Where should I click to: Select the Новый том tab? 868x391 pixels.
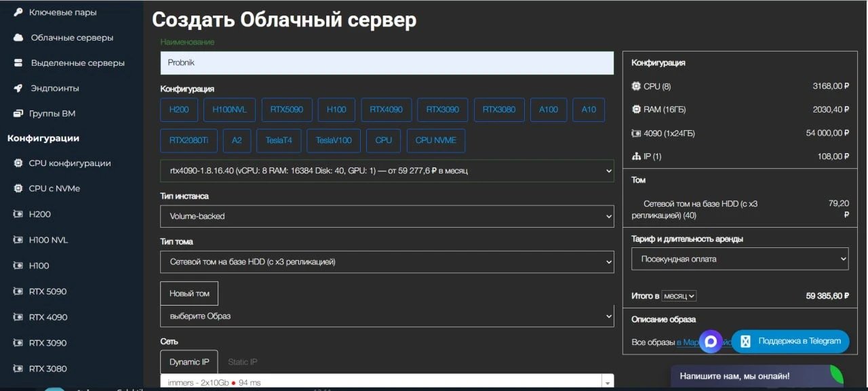click(x=189, y=293)
